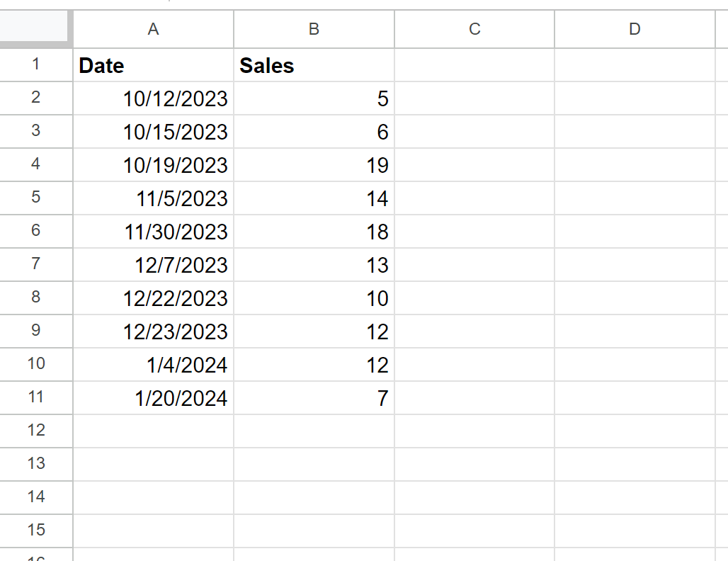The height and width of the screenshot is (561, 728).
Task: Select row 5 header
Action: click(36, 198)
